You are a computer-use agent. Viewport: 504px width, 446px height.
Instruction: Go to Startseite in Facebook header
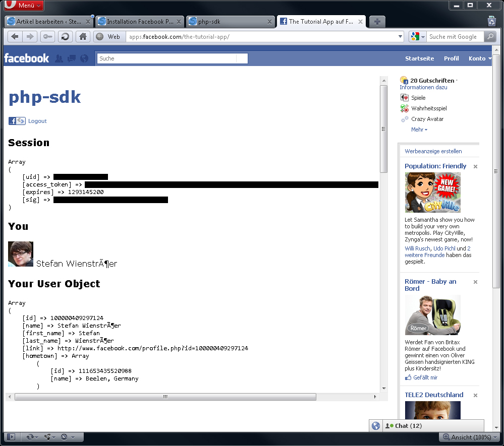(x=419, y=58)
